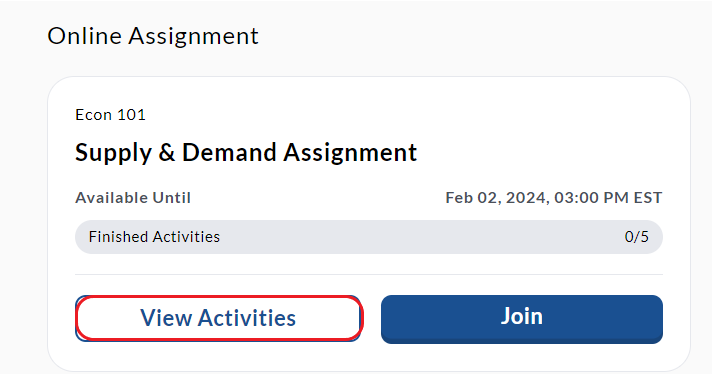Click the blank page area beside Online Assignment

coord(477,36)
